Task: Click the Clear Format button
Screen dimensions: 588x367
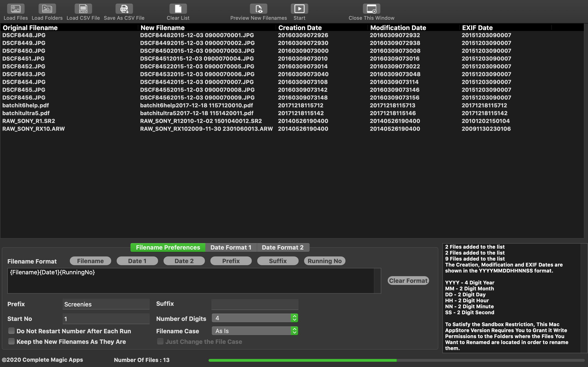Action: pyautogui.click(x=408, y=281)
